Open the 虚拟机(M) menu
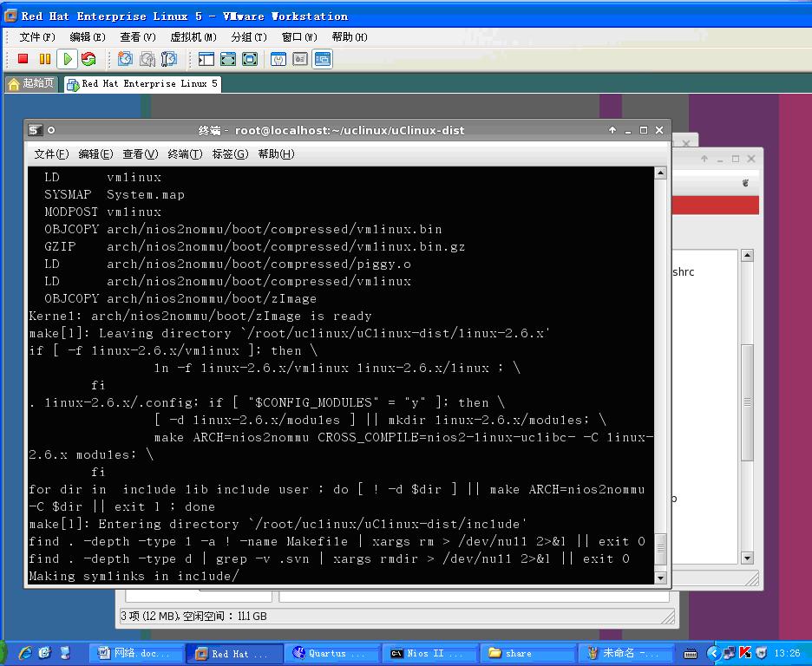 (x=193, y=37)
